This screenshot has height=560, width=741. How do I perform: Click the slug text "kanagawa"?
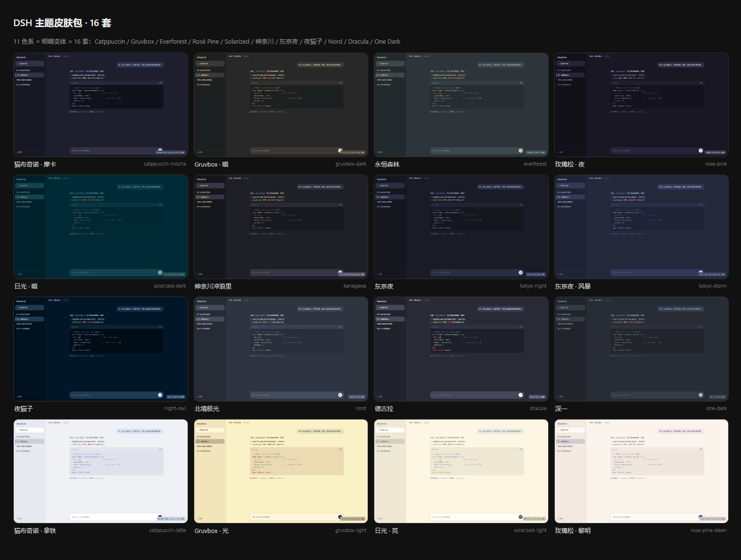coord(355,286)
